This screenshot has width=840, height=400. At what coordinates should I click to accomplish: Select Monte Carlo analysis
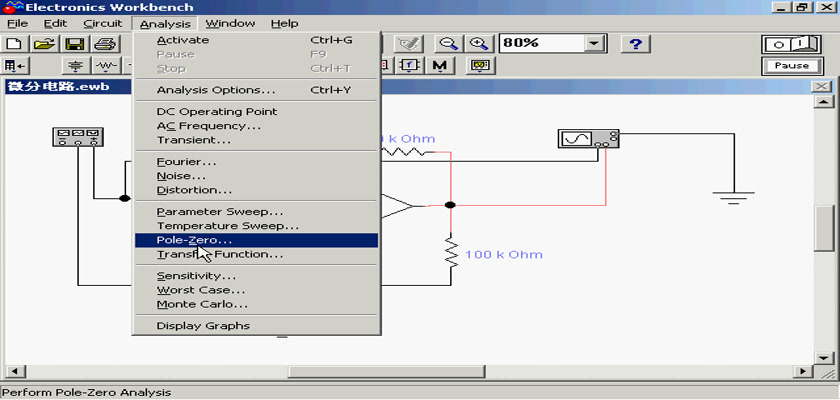click(257, 304)
